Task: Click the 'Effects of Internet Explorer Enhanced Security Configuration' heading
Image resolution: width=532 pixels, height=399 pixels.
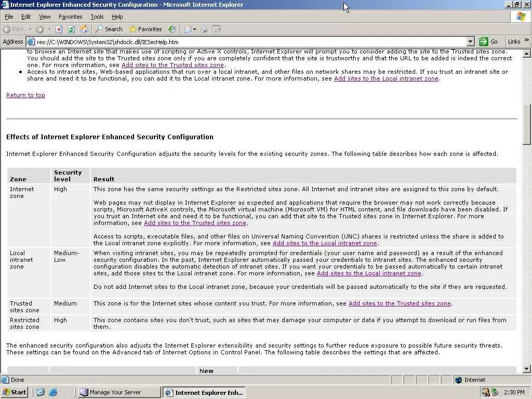Action: tap(110, 137)
